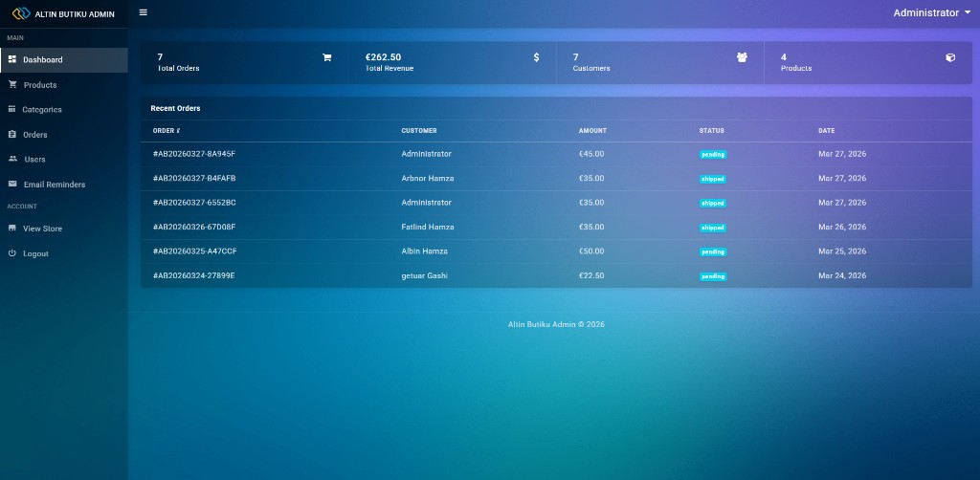This screenshot has width=980, height=480.
Task: Click the Categories icon in sidebar
Action: point(12,109)
